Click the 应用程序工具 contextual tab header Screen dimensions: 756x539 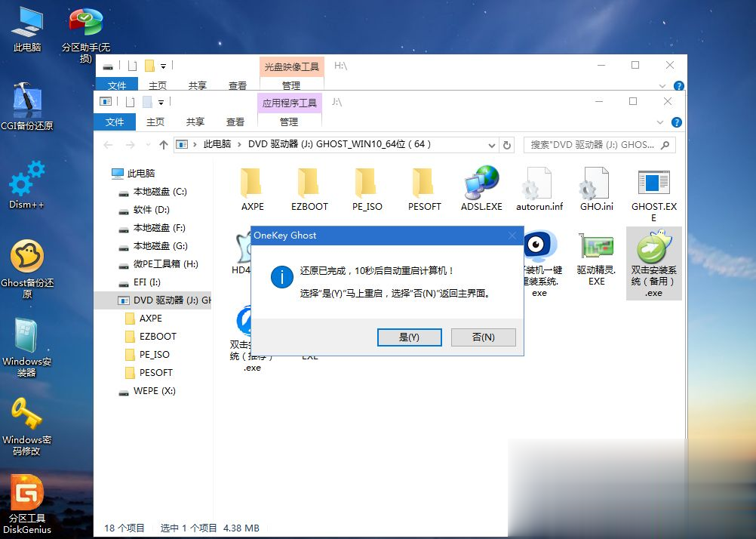[x=289, y=103]
